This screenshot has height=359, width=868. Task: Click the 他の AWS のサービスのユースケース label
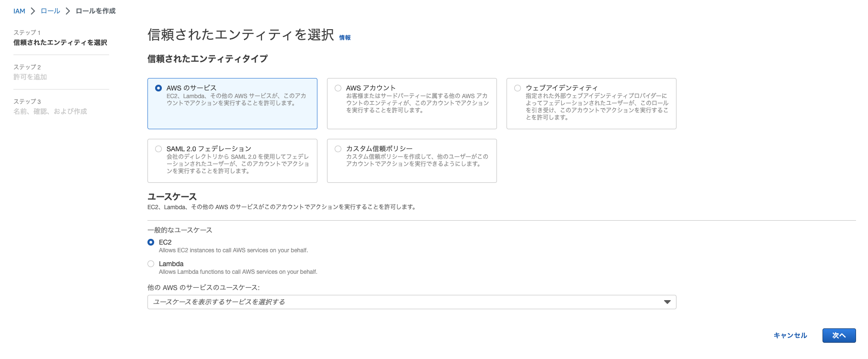[x=203, y=288]
